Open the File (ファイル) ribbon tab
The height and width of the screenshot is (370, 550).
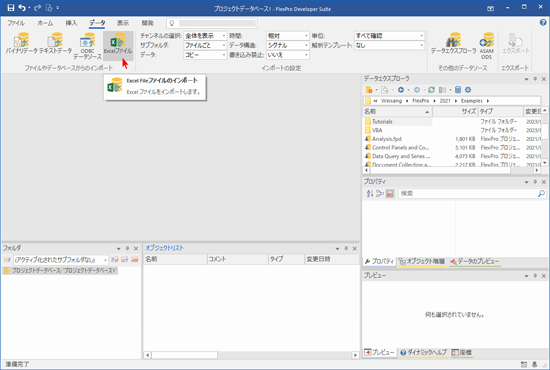pos(16,23)
